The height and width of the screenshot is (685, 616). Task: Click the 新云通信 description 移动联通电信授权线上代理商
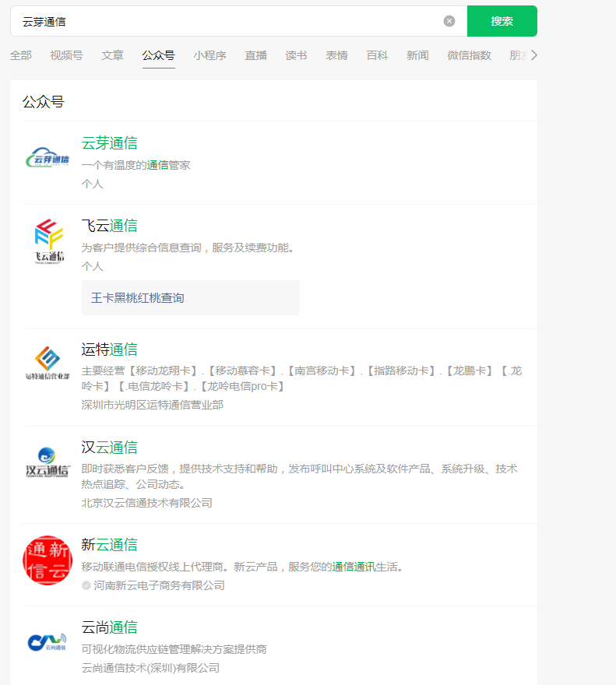point(242,567)
